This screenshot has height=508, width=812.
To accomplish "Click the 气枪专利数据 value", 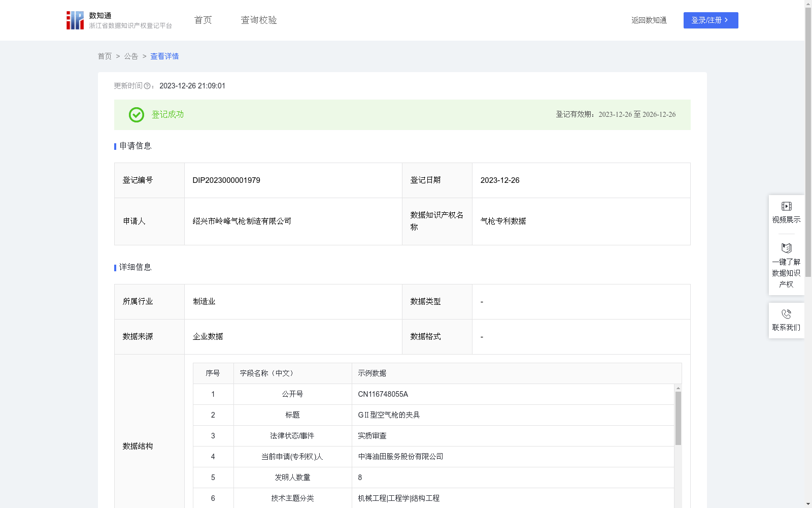I will coord(503,221).
